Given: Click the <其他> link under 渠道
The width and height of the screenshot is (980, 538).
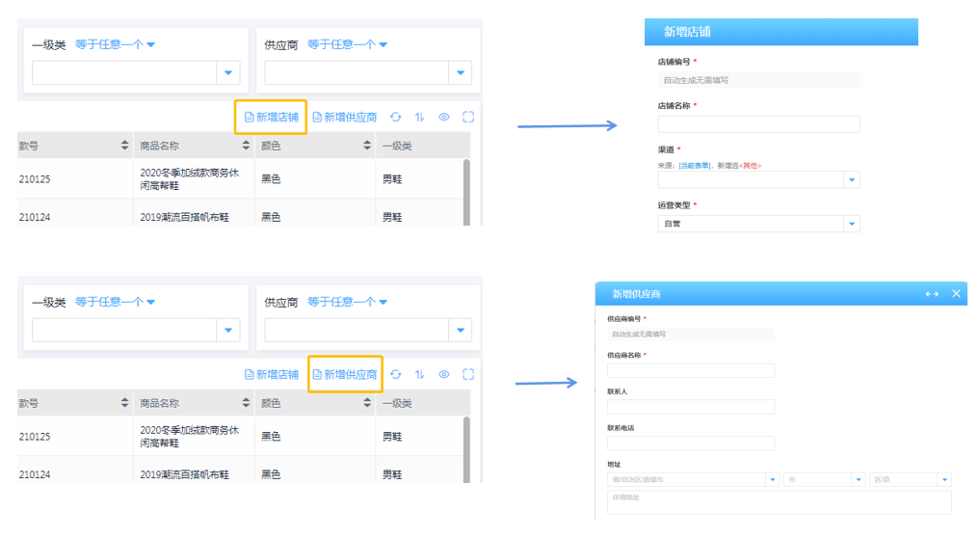Looking at the screenshot, I should tap(749, 166).
